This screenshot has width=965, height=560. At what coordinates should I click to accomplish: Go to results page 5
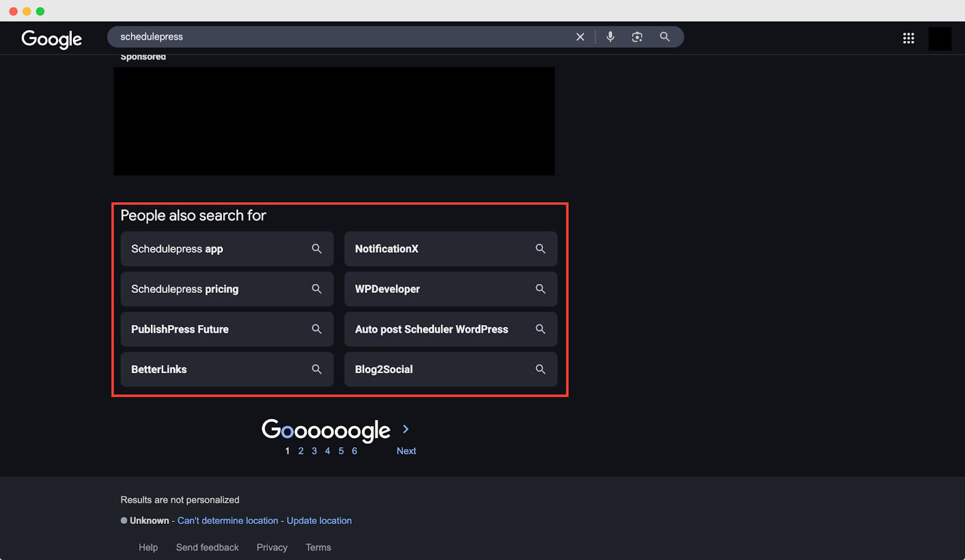point(341,451)
